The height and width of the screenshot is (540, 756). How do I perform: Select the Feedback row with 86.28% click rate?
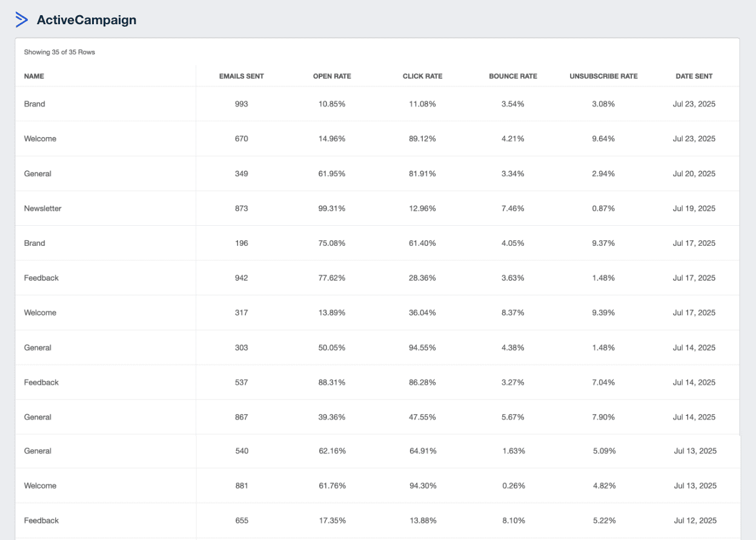[41, 382]
